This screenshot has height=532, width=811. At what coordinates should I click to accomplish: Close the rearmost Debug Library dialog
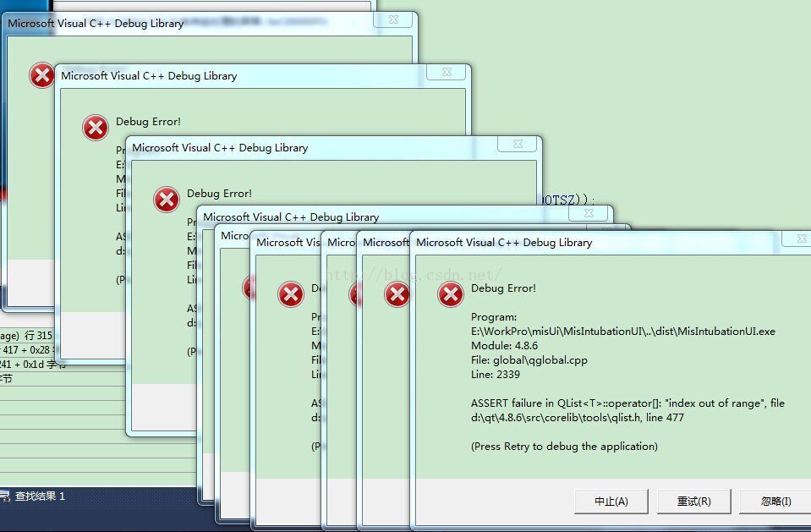[392, 19]
